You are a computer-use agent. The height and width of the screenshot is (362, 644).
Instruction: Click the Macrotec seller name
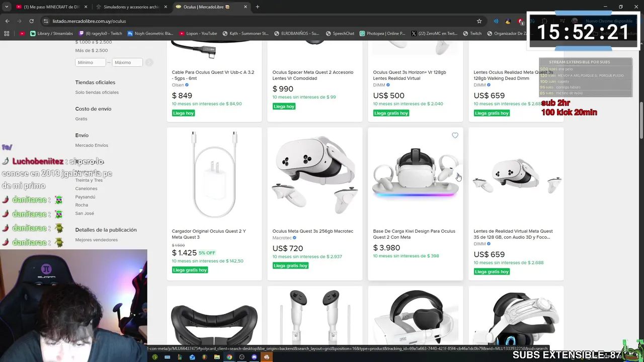point(282,238)
